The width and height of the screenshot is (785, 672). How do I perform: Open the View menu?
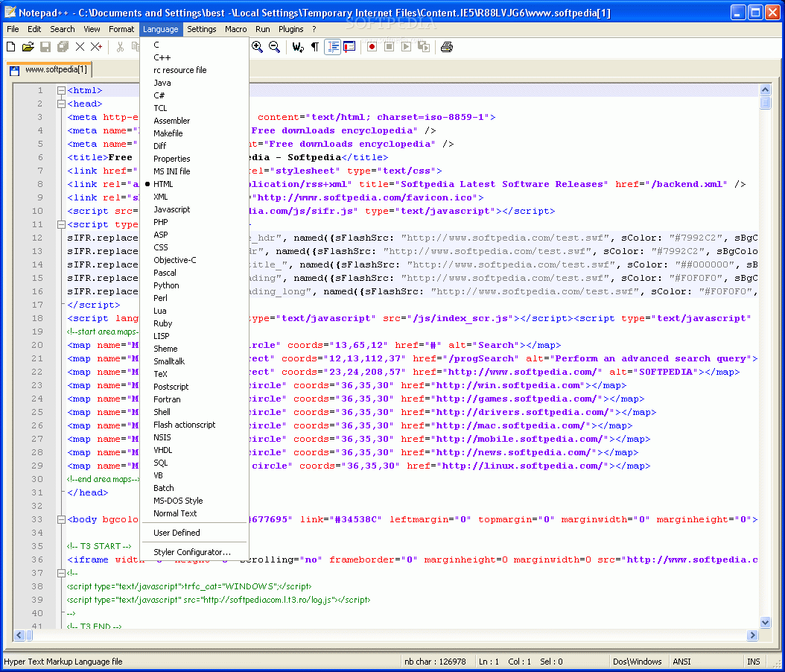coord(92,29)
